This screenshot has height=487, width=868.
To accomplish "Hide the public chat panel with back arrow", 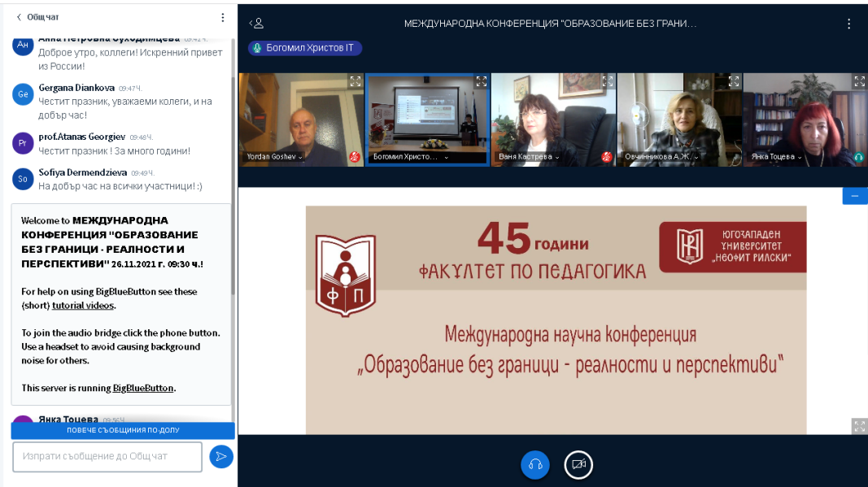I will pos(20,17).
